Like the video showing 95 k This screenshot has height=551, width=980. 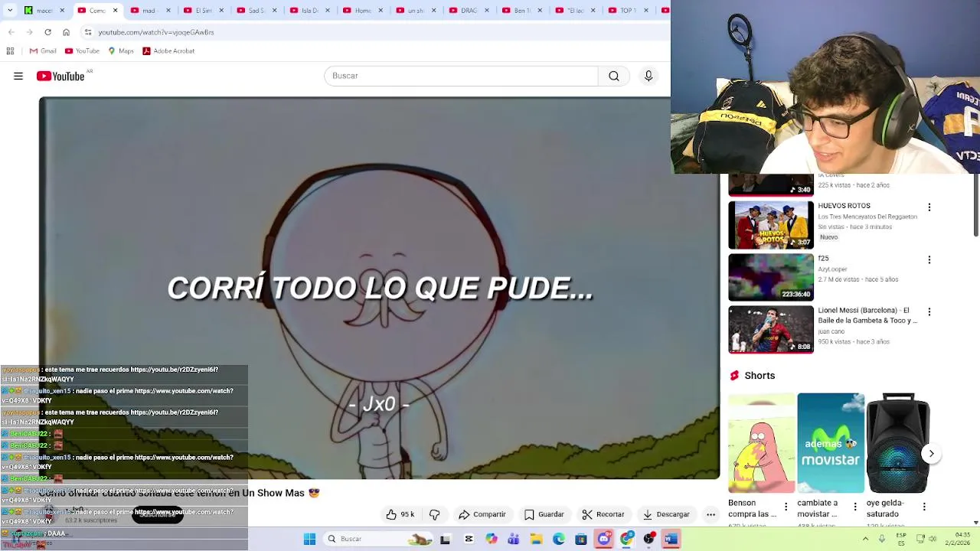(400, 514)
